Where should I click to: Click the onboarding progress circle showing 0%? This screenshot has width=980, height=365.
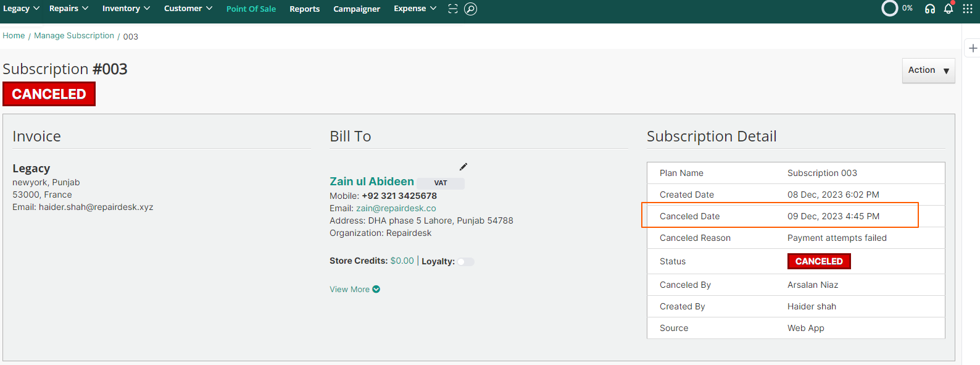pyautogui.click(x=889, y=9)
